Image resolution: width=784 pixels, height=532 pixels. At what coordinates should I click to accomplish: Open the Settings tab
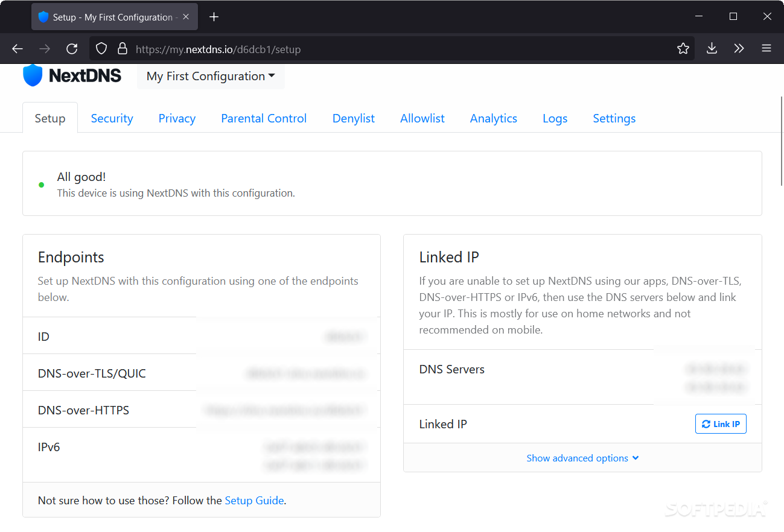pos(614,118)
